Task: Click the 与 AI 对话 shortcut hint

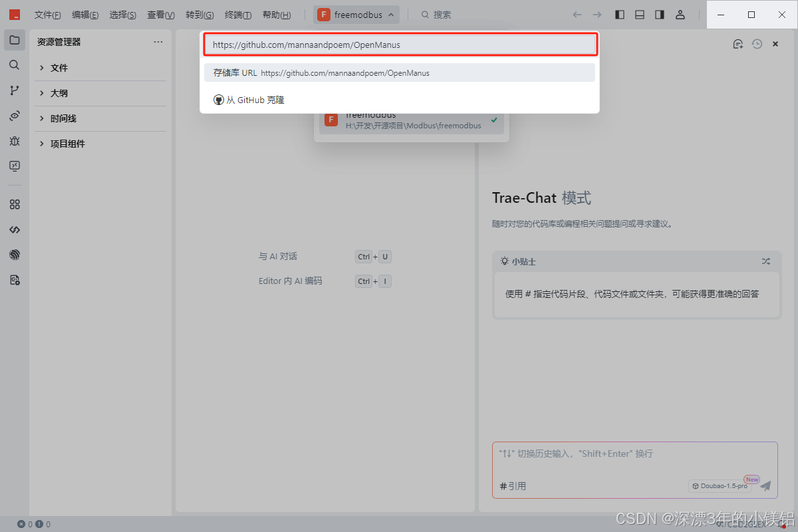Action: (278, 256)
